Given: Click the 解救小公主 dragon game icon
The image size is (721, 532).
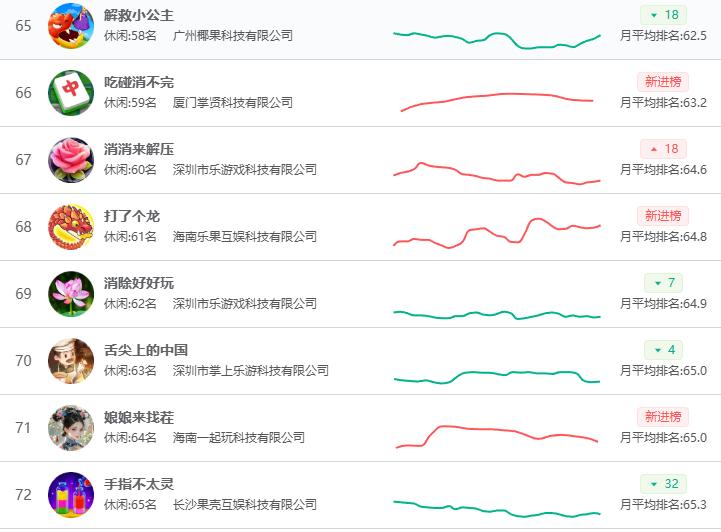Looking at the screenshot, I should pos(71,26).
